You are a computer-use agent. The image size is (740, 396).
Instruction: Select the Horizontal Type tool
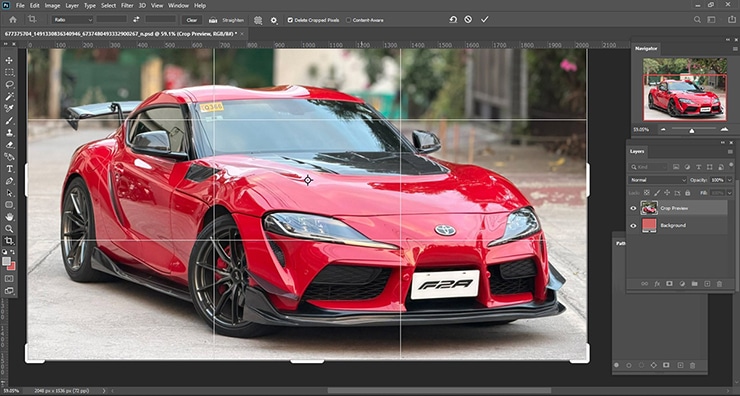pyautogui.click(x=9, y=169)
